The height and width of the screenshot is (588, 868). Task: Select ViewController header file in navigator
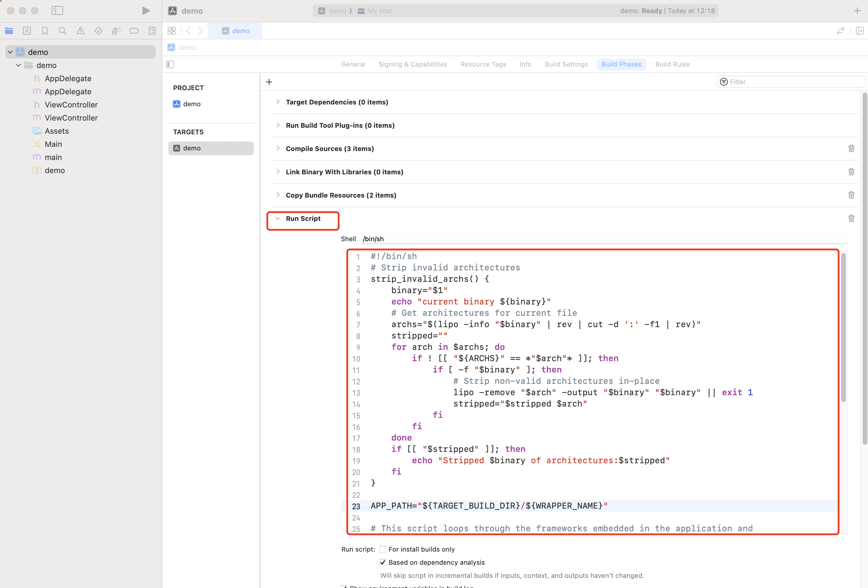coord(71,104)
